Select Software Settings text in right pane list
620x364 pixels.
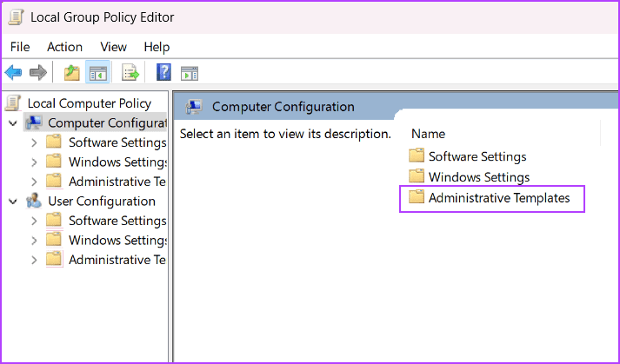click(477, 156)
